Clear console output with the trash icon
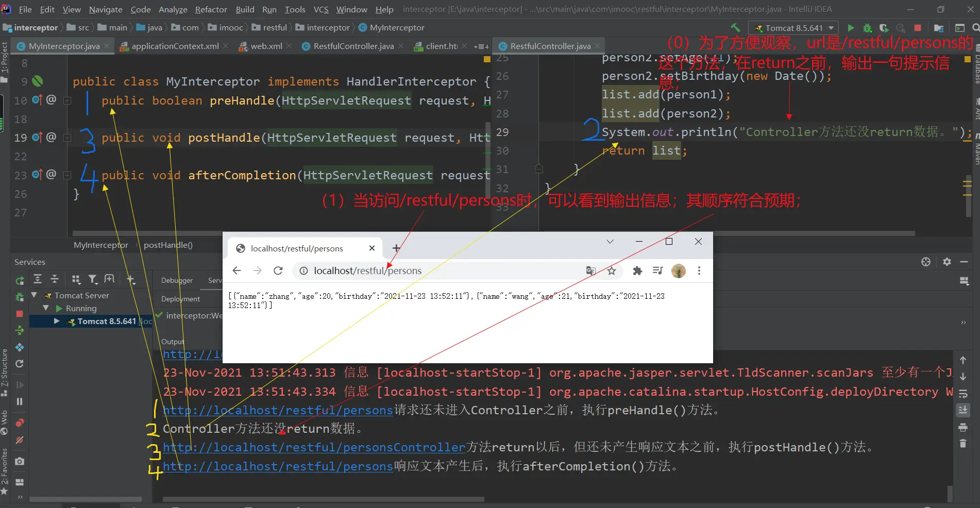The image size is (980, 508). (962, 444)
